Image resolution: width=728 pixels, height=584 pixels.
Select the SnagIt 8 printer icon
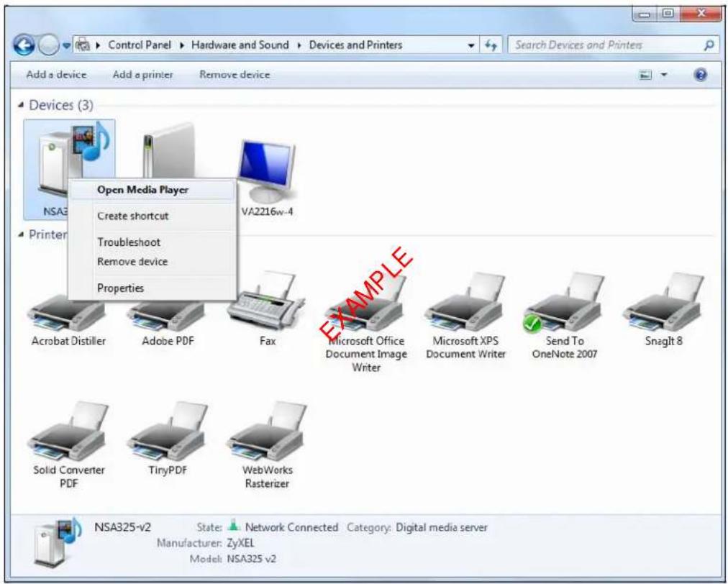664,310
